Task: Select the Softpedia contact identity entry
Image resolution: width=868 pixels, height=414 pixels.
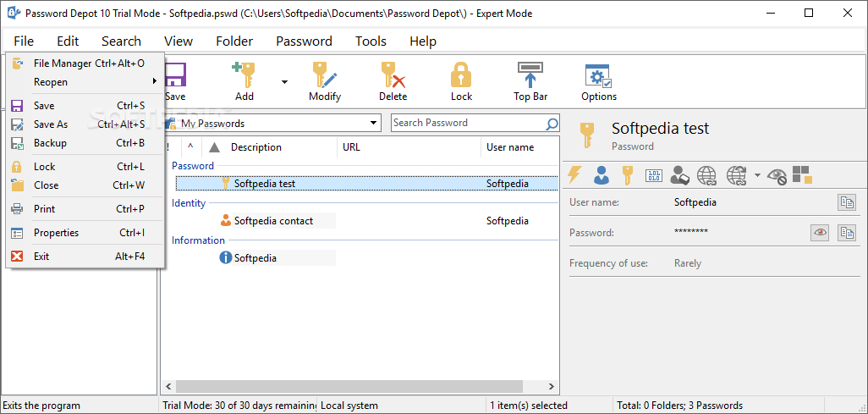Action: [273, 221]
